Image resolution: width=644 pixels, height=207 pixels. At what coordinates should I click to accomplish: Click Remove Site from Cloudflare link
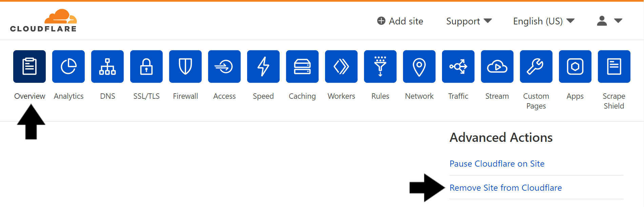[506, 188]
